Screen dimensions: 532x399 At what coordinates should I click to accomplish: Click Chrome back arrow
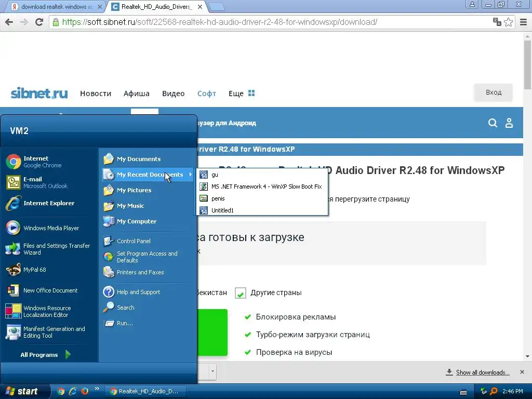[9, 22]
